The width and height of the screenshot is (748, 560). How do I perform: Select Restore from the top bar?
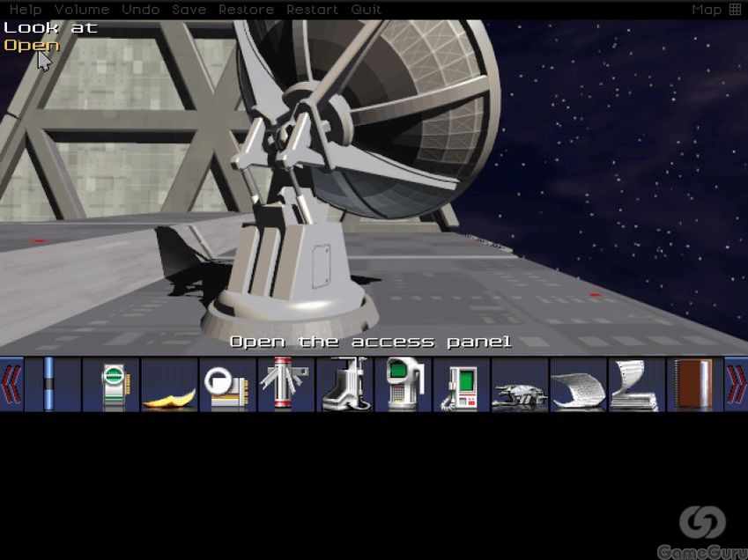[x=246, y=10]
